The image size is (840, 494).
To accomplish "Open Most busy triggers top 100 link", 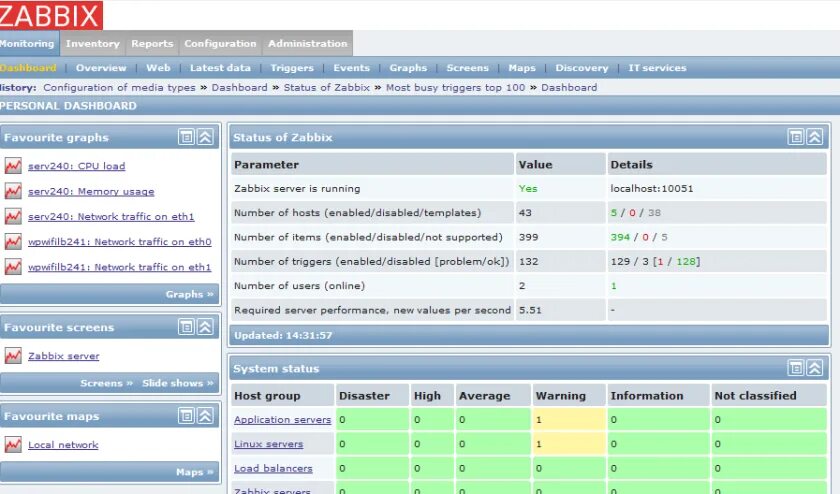I will pyautogui.click(x=455, y=87).
